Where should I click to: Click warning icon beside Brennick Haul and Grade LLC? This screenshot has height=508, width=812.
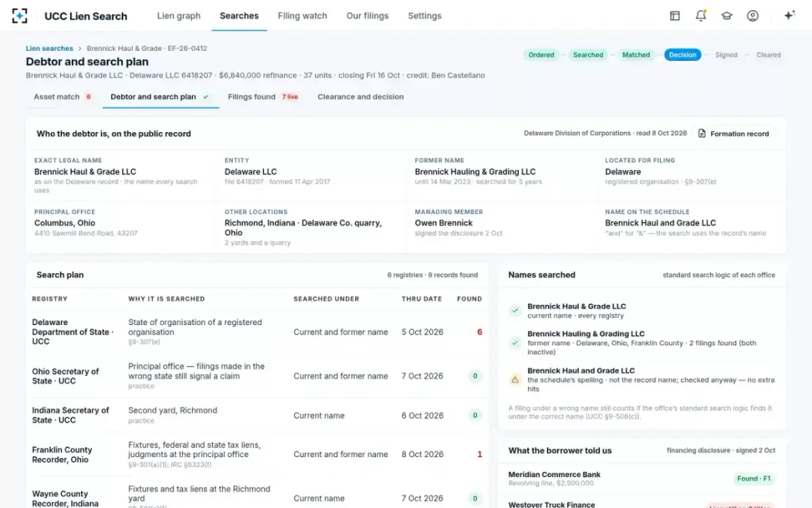point(516,380)
